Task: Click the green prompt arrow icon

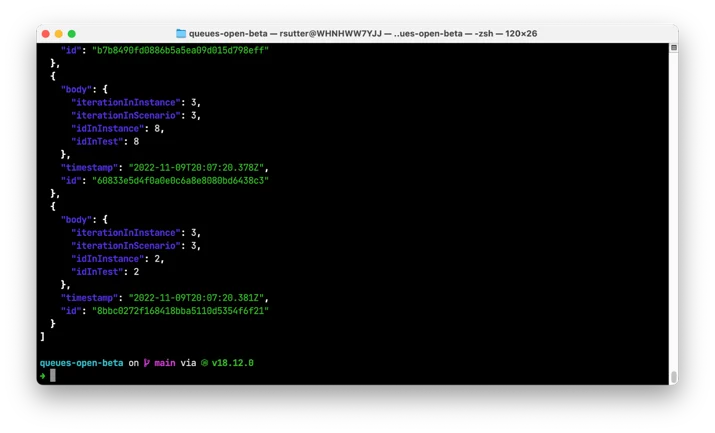Action: coord(43,376)
